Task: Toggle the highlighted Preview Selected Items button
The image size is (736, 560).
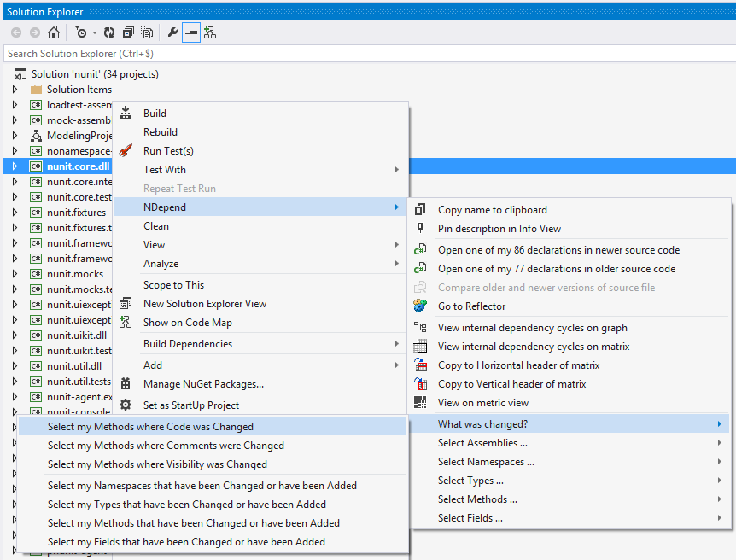Action: [x=191, y=32]
